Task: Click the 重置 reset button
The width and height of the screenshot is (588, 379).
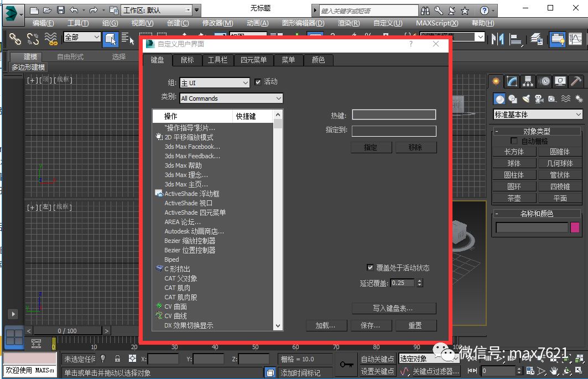Action: (415, 326)
